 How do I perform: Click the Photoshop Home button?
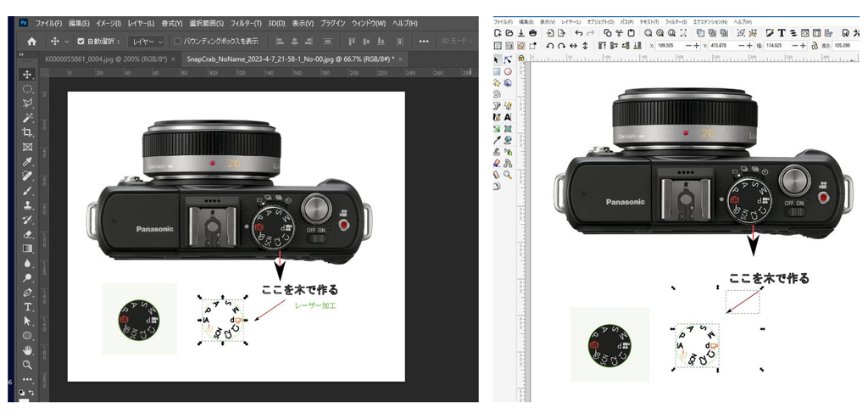32,41
